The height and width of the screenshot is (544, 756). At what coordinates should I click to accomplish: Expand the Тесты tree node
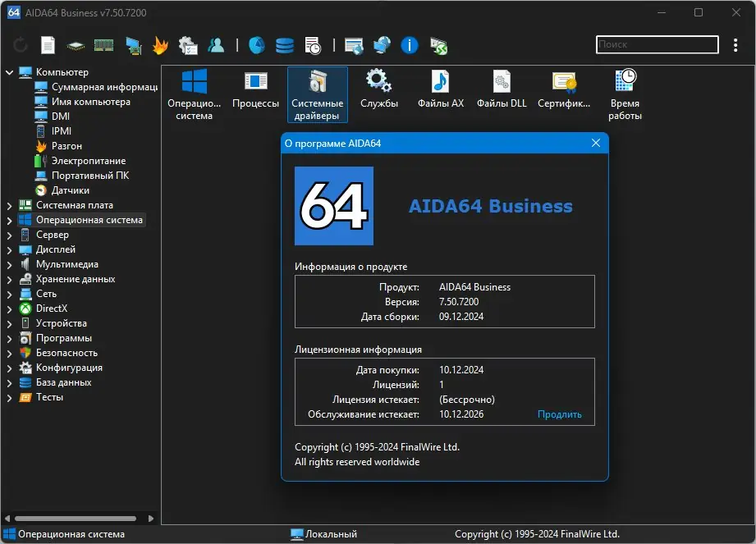click(x=10, y=397)
